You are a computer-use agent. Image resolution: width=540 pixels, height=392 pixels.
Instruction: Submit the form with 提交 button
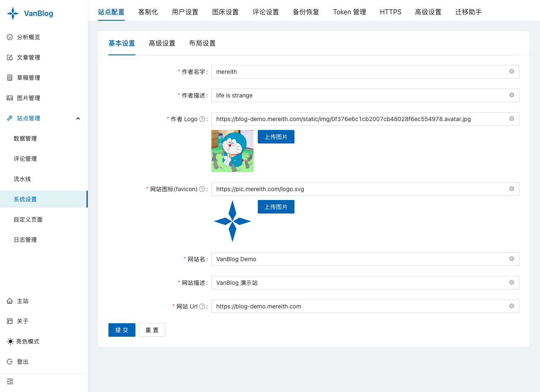[x=122, y=330]
